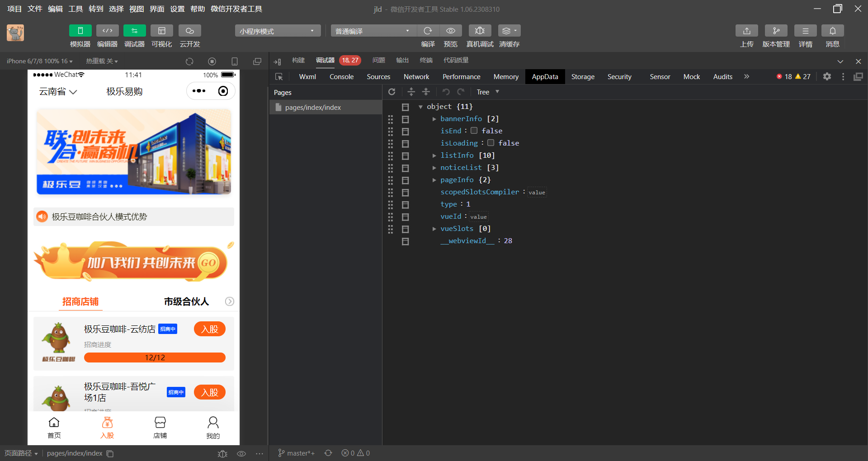
Task: Click the upload (上传) icon
Action: pyautogui.click(x=747, y=31)
